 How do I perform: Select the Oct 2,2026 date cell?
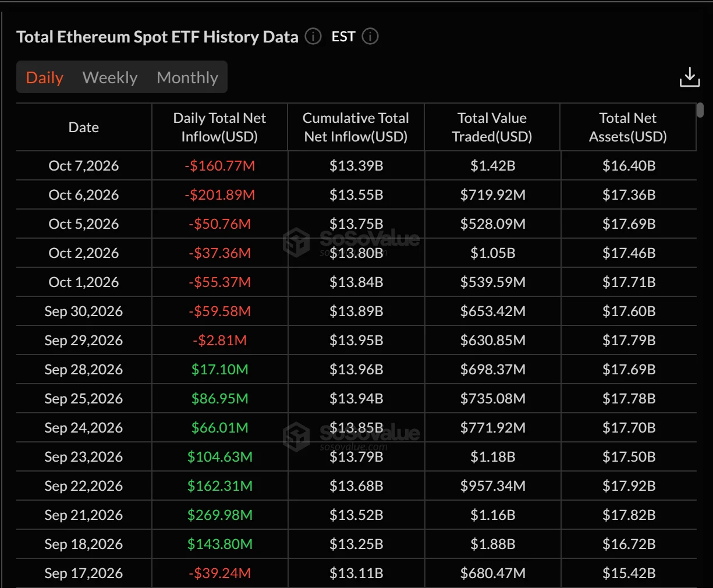(x=84, y=253)
